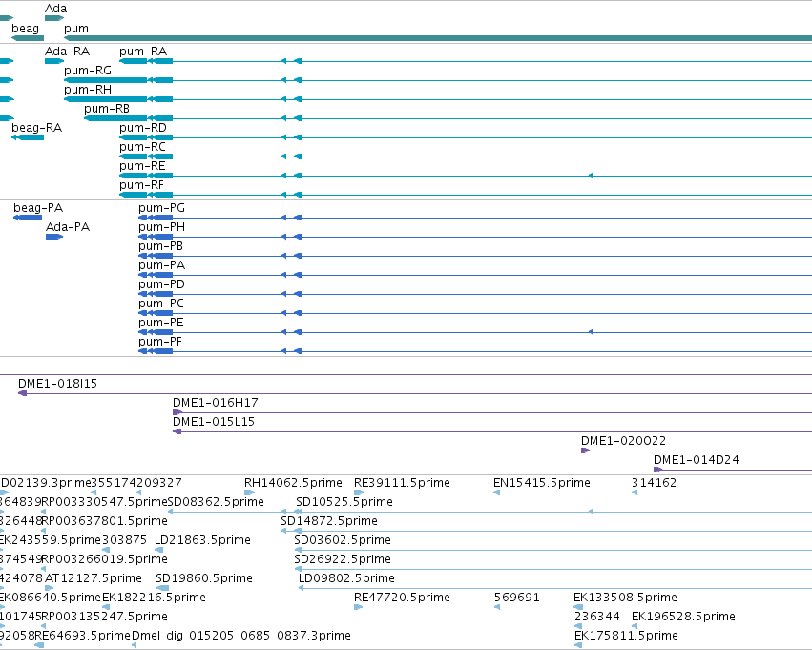Click BAC clone DME1-018I15
Screen dimensions: 812x650
(57, 384)
